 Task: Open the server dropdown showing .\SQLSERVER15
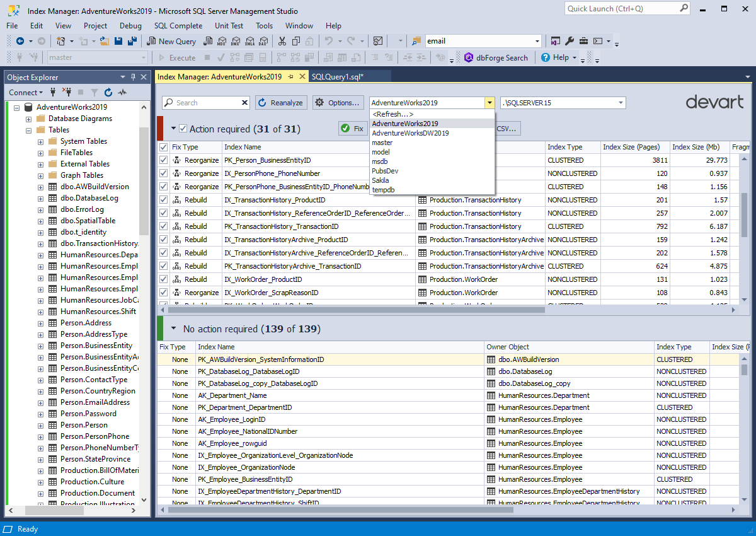click(x=620, y=102)
